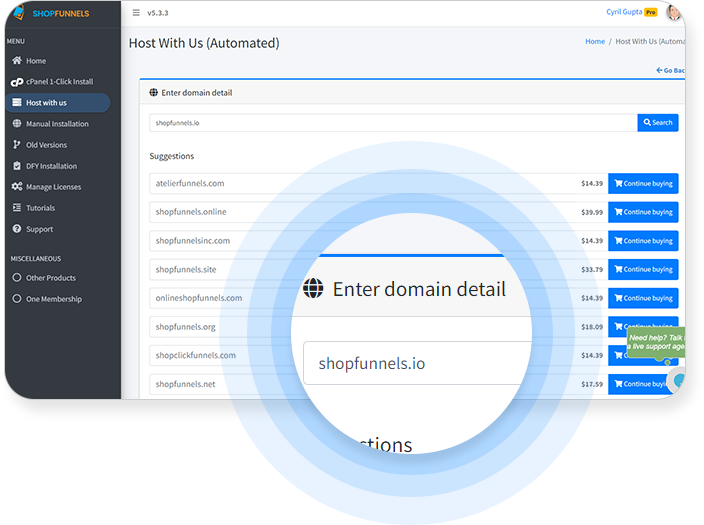The image size is (704, 525).
Task: Open Old Versions section
Action: click(46, 145)
